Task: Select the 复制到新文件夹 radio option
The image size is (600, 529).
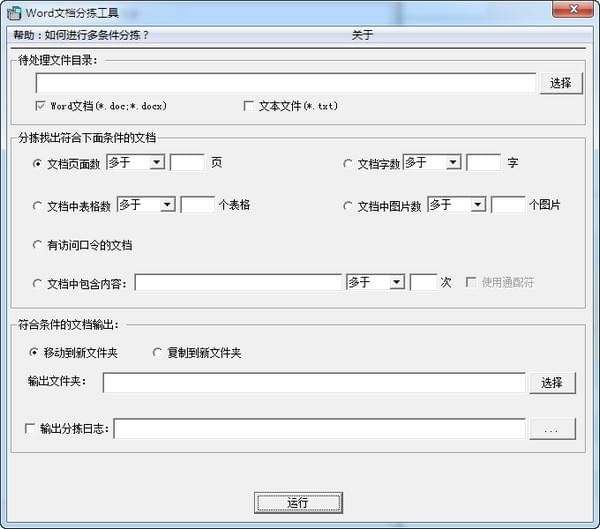Action: click(157, 353)
